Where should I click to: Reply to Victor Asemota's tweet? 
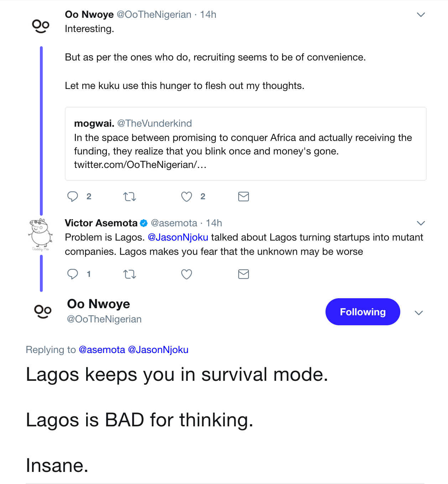[73, 274]
